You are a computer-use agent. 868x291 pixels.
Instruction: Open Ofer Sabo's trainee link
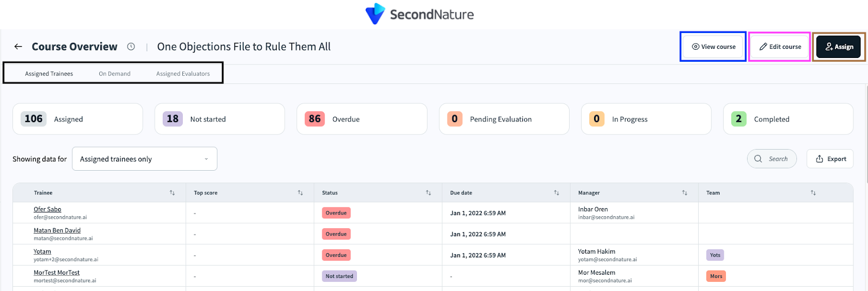click(47, 209)
